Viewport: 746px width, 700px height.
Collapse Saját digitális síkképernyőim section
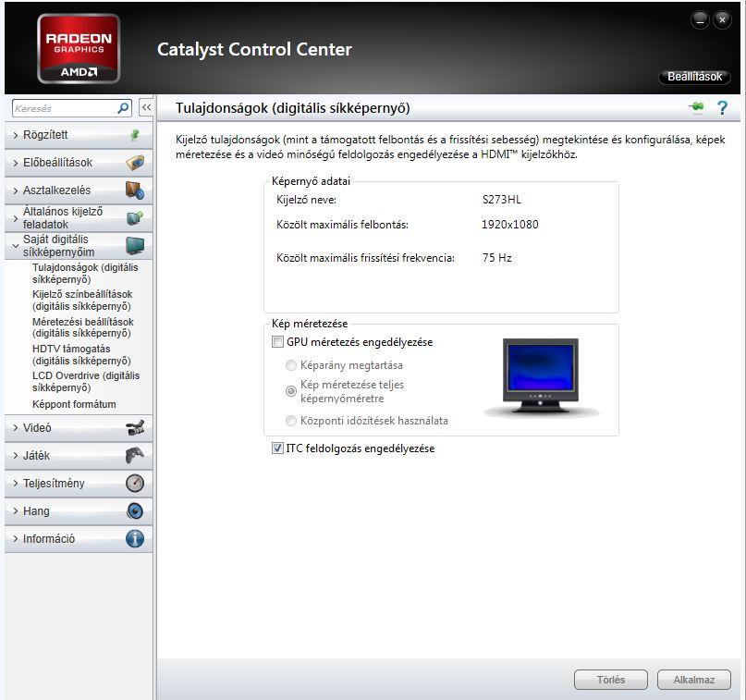pyautogui.click(x=79, y=246)
